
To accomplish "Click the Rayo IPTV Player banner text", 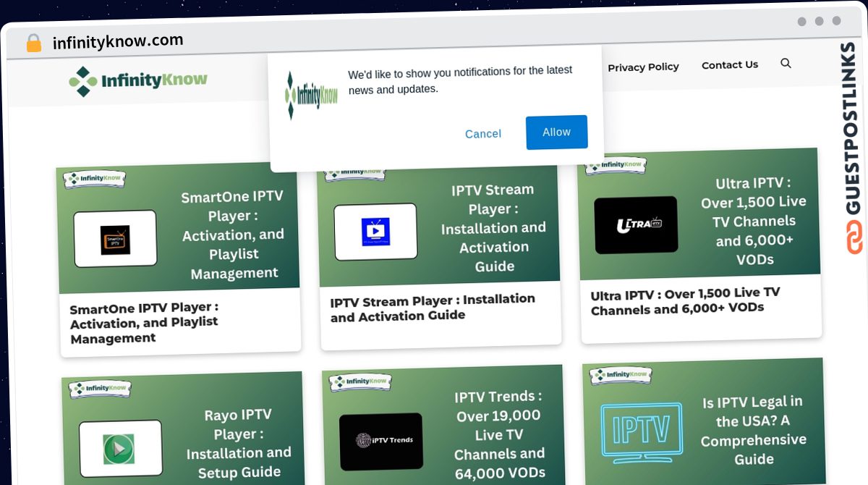I will pos(239,443).
